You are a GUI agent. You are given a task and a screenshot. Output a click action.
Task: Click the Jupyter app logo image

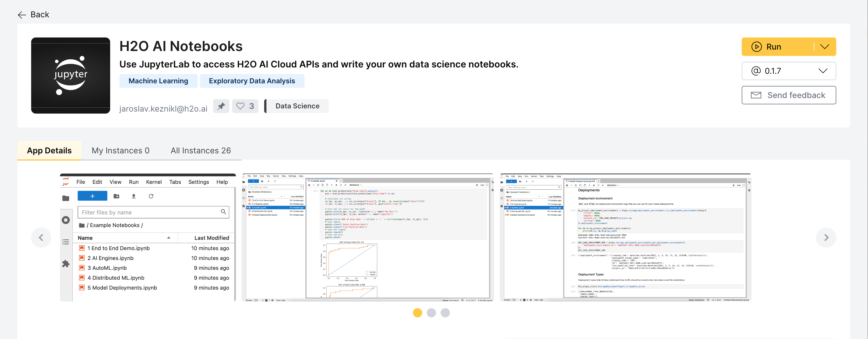click(70, 76)
